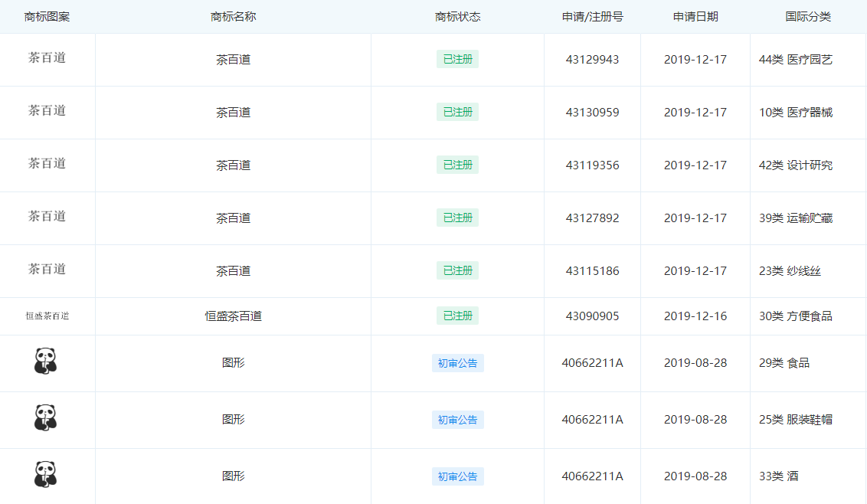Click trademark name 茶百道 in 23类 纱线丝 row

click(x=234, y=271)
